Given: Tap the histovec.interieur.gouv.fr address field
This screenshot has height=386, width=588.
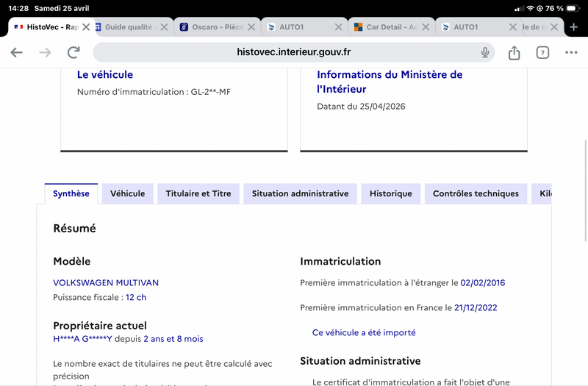Looking at the screenshot, I should point(293,52).
